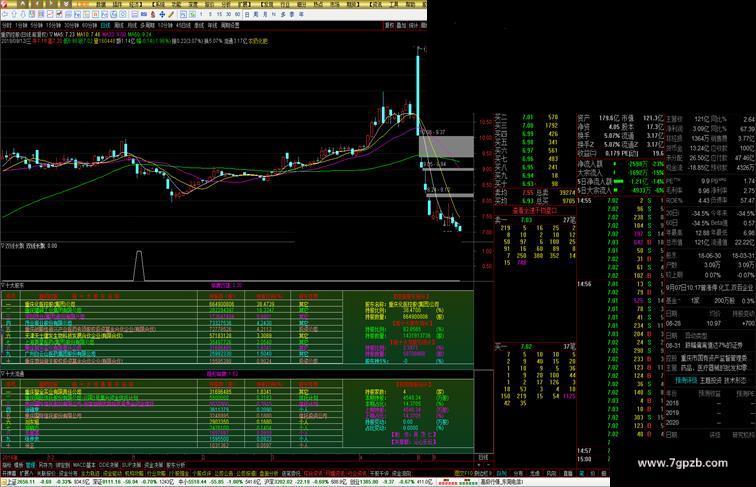Screen dimensions: 756x487
Task: Open the 主题投资 tab in the right panel
Action: pos(711,380)
